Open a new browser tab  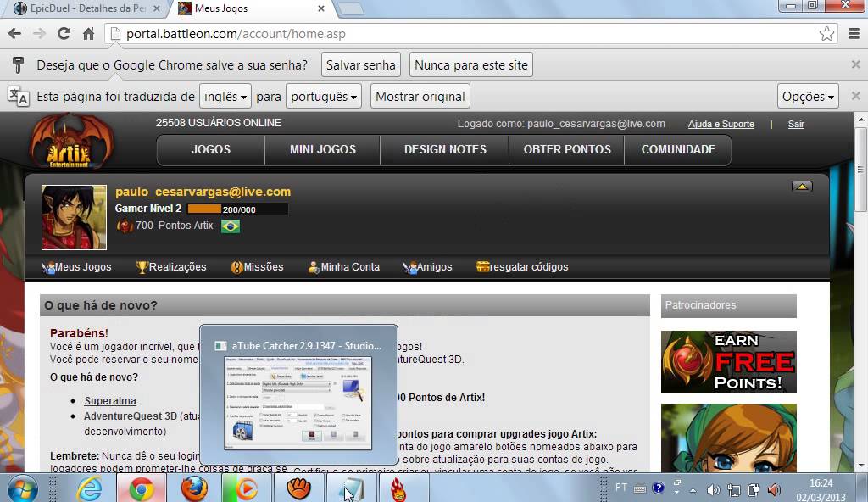coord(350,8)
